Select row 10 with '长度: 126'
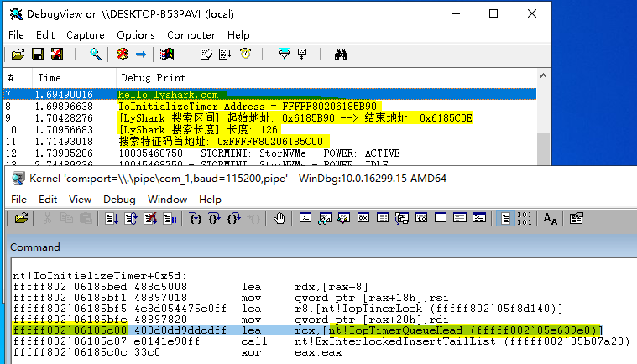Screen dimensions: 637x364 tap(269, 130)
